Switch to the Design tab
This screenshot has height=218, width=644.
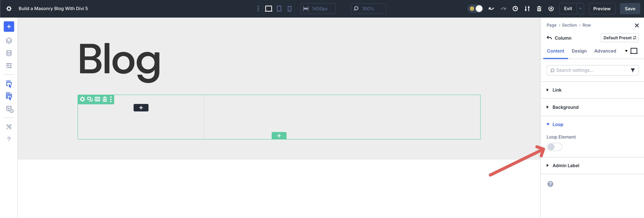point(579,51)
